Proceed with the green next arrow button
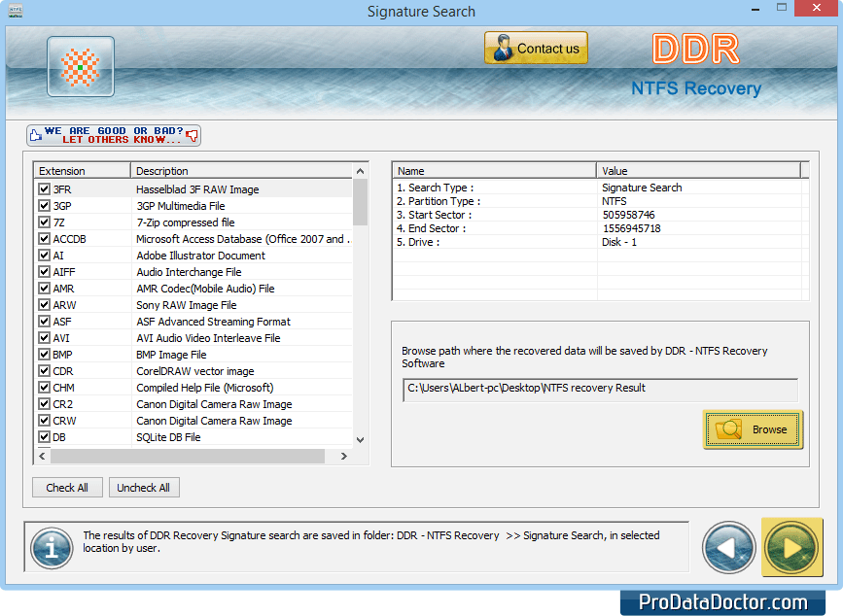The image size is (843, 616). coord(791,547)
